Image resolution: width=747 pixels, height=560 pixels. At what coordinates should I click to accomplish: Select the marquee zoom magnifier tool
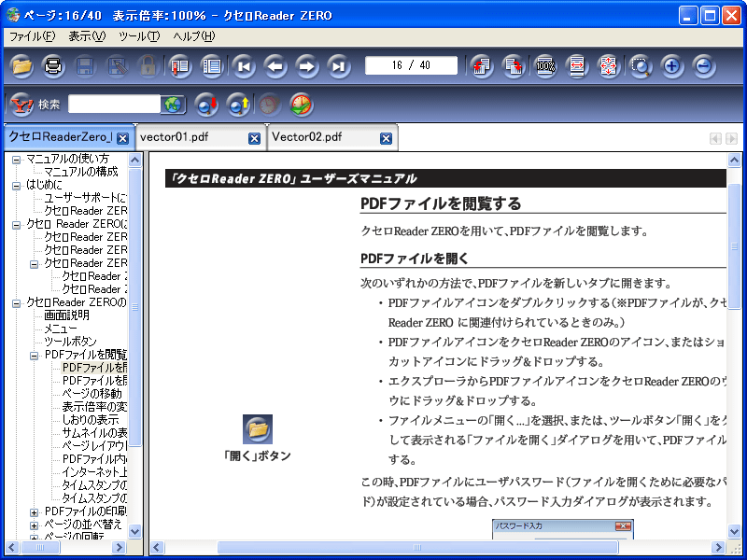click(641, 65)
